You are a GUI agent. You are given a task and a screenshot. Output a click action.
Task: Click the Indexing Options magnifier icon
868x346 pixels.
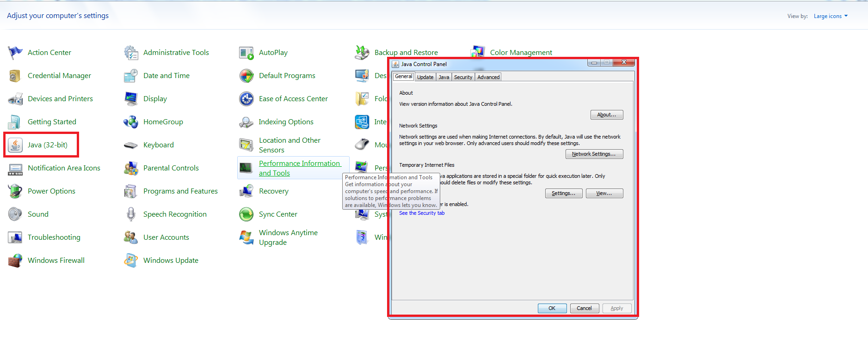pyautogui.click(x=246, y=122)
